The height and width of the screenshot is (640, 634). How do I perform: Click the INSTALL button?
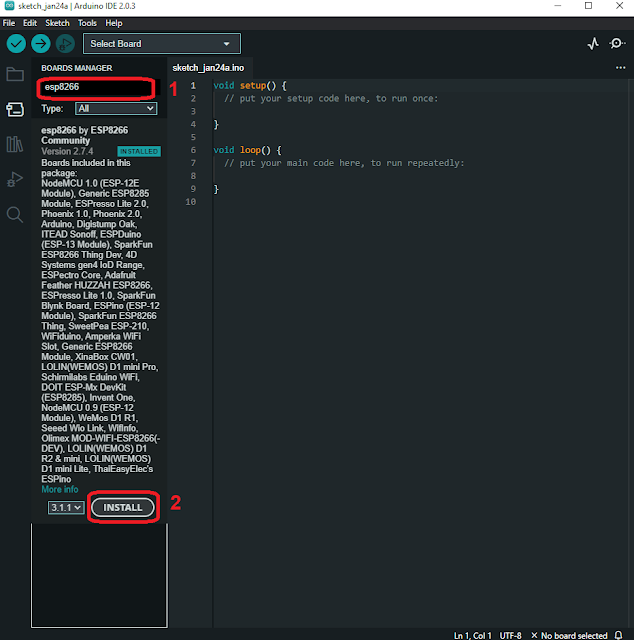[122, 507]
